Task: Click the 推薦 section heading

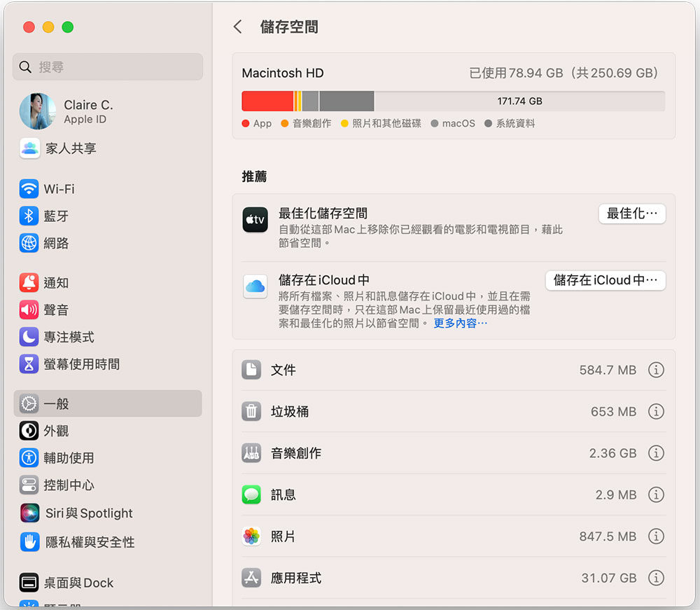Action: (x=255, y=176)
